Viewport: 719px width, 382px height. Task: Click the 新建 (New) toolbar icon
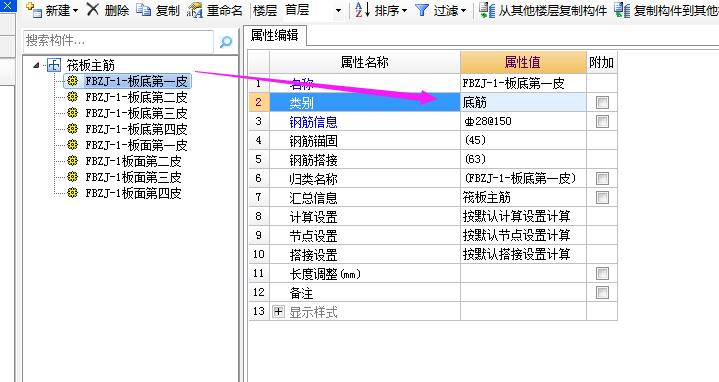33,10
